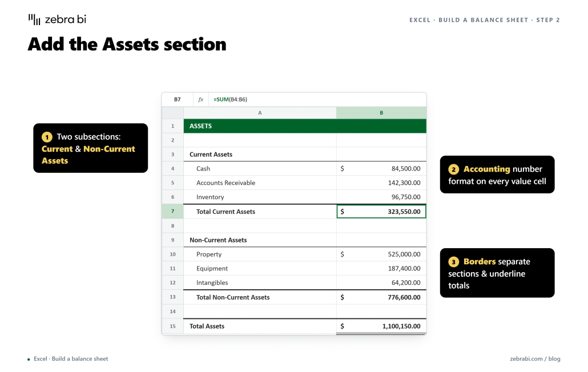This screenshot has width=588, height=372.
Task: Click the Total Assets label cell
Action: click(x=260, y=326)
